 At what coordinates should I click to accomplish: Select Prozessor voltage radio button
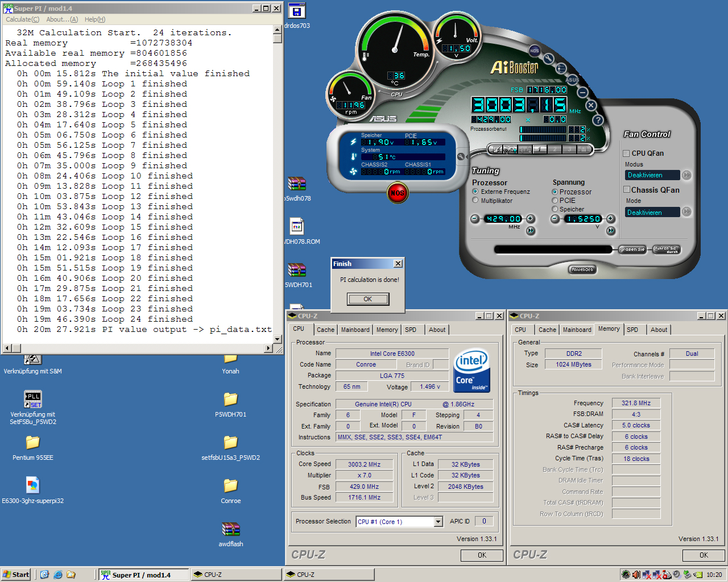pyautogui.click(x=555, y=192)
